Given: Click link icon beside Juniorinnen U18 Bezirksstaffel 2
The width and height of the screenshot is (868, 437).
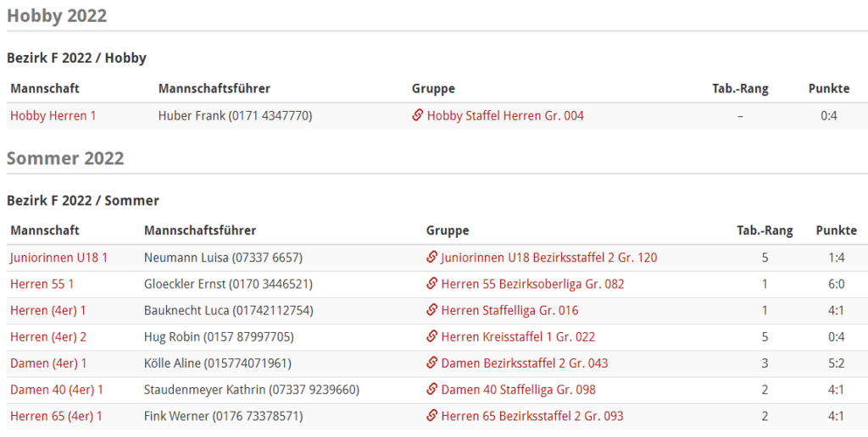Looking at the screenshot, I should [432, 257].
